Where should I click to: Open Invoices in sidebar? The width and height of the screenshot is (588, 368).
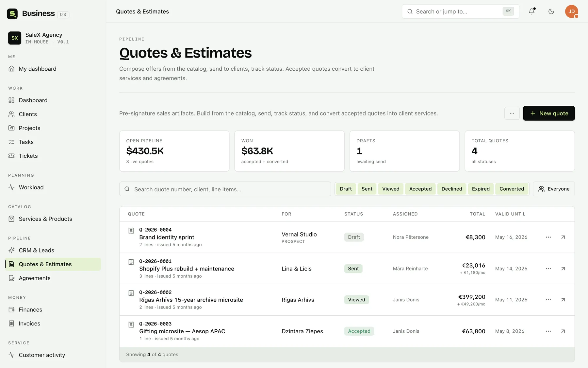point(53,324)
